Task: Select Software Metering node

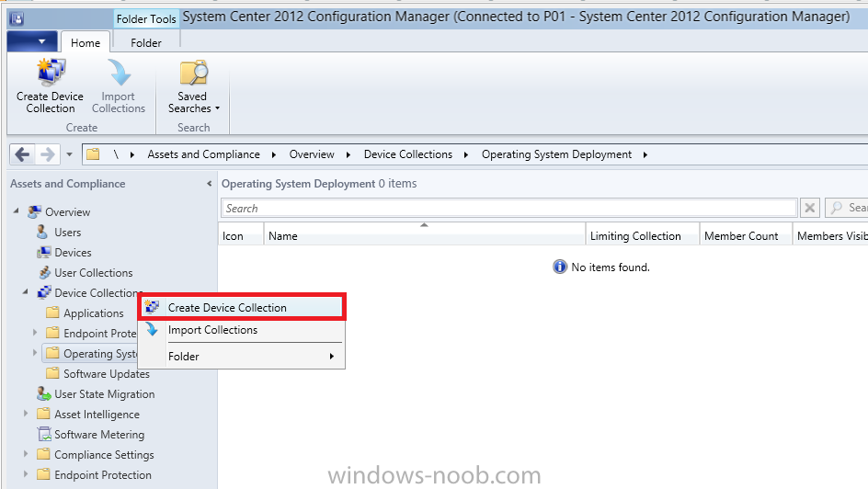Action: 99,435
